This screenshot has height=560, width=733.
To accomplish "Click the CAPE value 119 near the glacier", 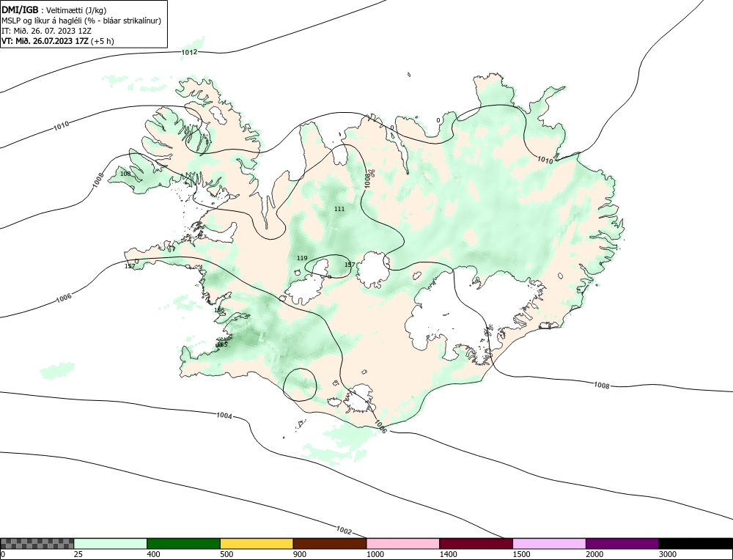I will click(302, 258).
